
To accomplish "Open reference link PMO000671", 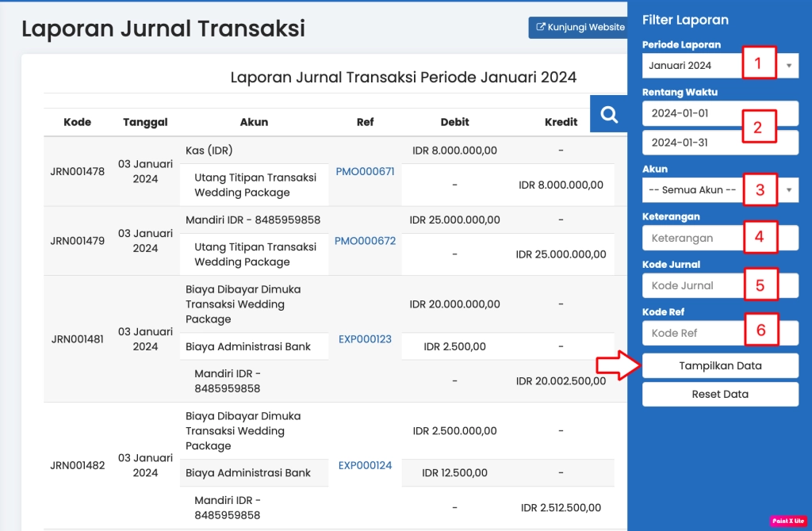I will tap(365, 171).
